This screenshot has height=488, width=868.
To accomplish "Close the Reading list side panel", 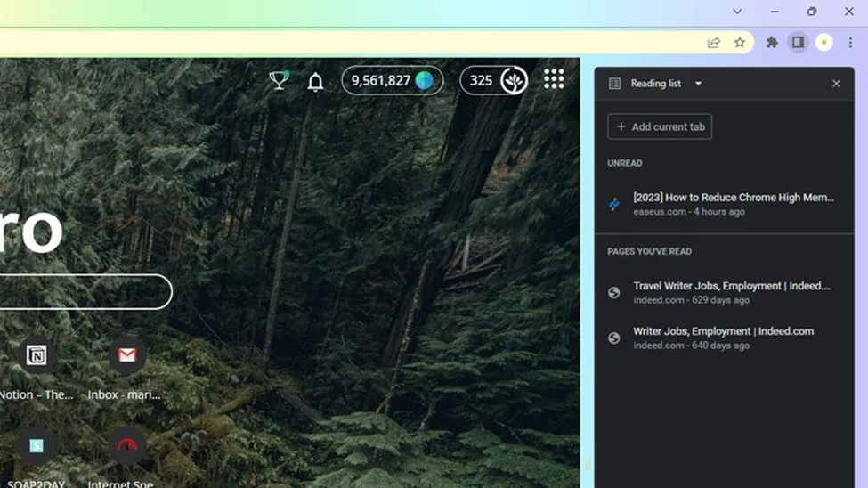I will 835,84.
